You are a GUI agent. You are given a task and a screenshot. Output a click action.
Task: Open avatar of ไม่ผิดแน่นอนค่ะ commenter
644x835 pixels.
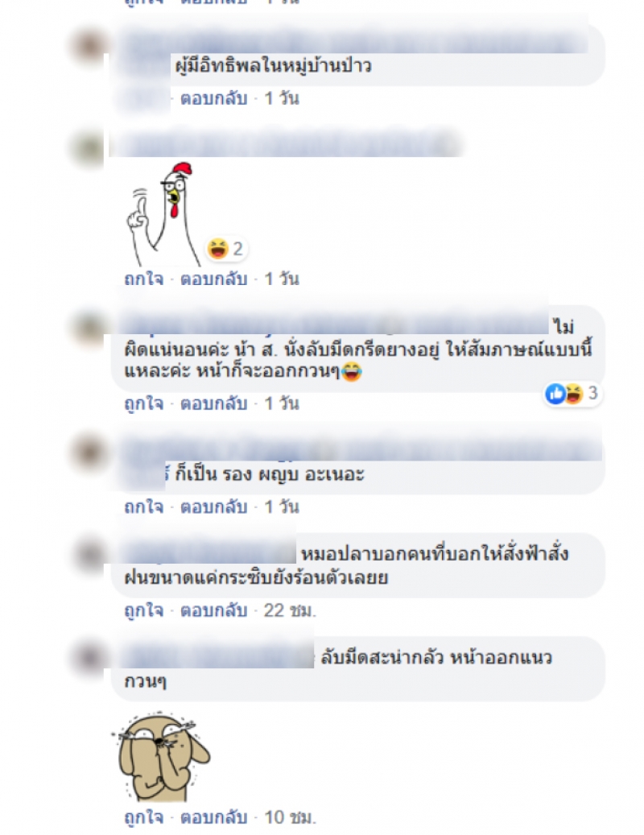coord(89,326)
